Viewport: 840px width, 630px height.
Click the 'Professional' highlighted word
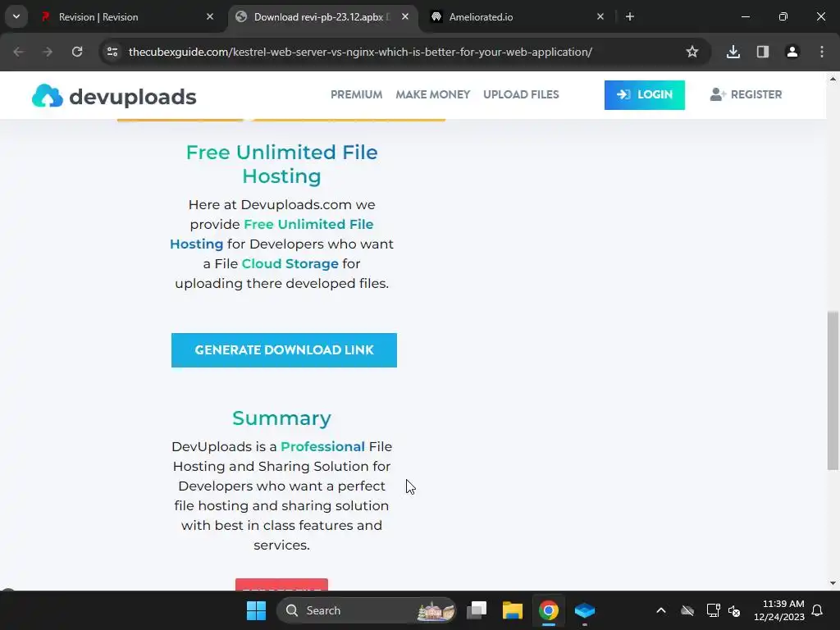tap(322, 447)
